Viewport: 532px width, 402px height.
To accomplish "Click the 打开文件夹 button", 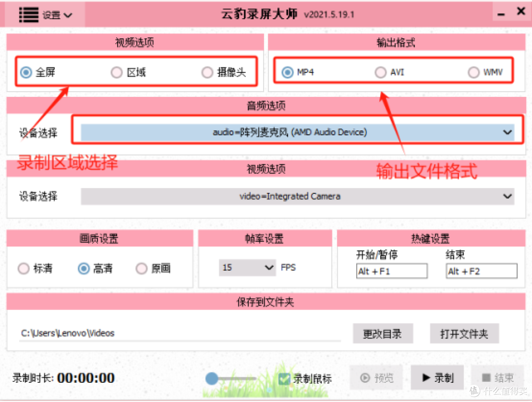I will (x=464, y=334).
